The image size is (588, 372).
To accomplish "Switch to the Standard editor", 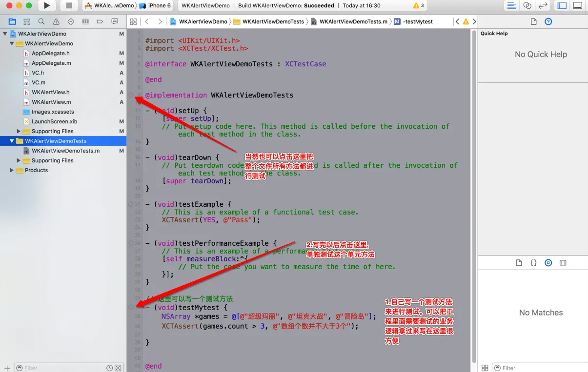I will tap(511, 5).
